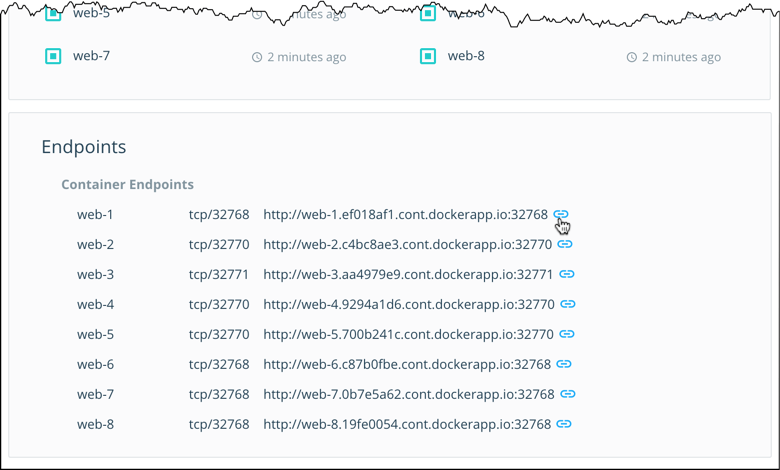Click the web-8.19fe0054 endpoint URL
The width and height of the screenshot is (780, 470).
[407, 424]
